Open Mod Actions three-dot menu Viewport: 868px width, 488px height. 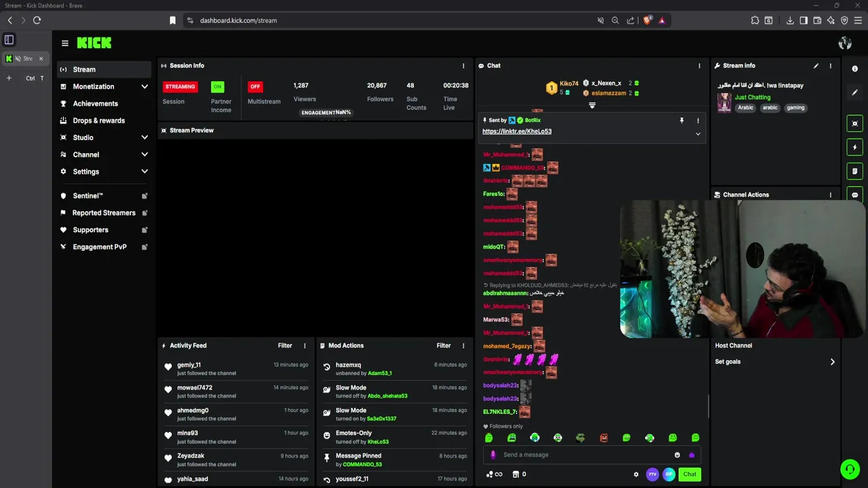(x=463, y=346)
